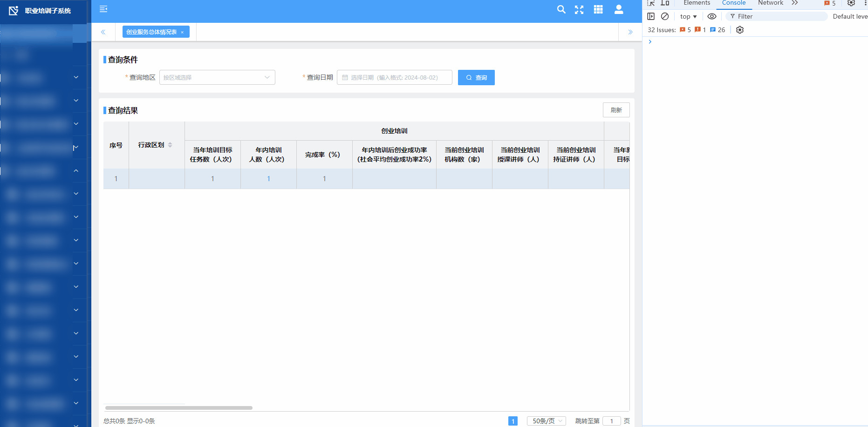Click the row number 1 cell
Screen dimensions: 868x427
(116, 179)
